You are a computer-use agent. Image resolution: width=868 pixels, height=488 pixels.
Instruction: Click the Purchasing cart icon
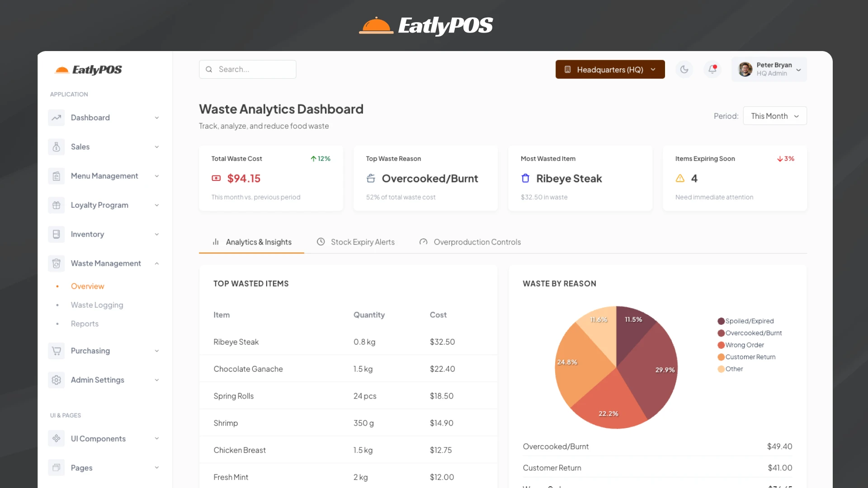[x=56, y=351]
